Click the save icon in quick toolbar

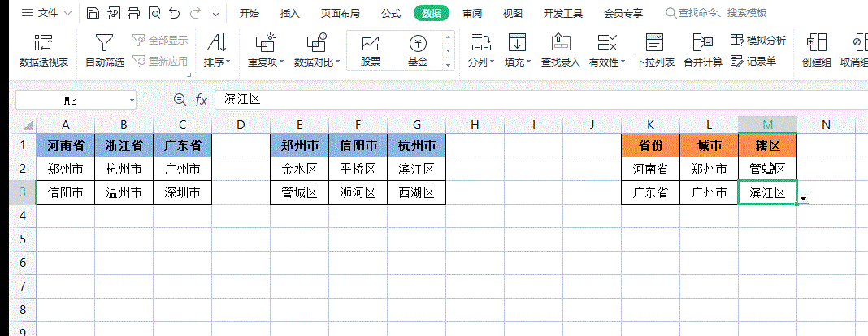coord(93,14)
